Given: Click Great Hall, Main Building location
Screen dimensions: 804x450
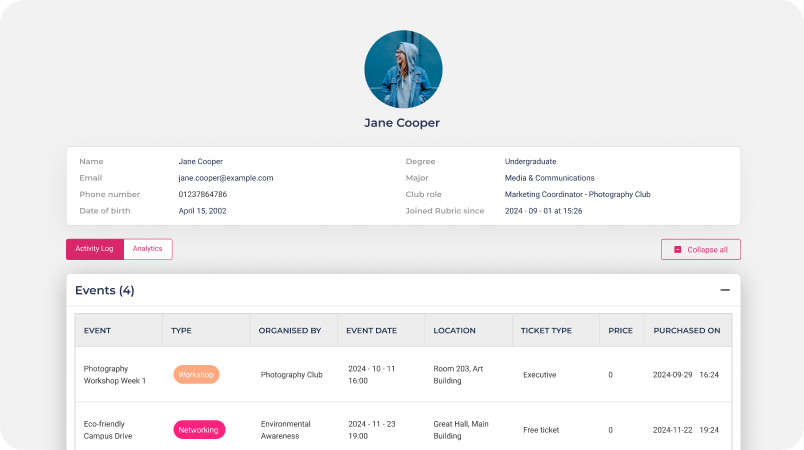Looking at the screenshot, I should click(461, 430).
